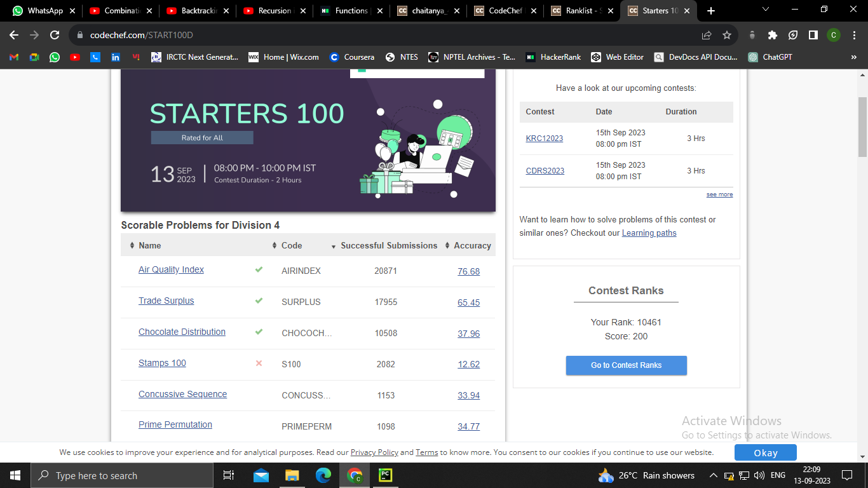Click see more upcoming contests
The width and height of the screenshot is (868, 488).
[x=719, y=194]
